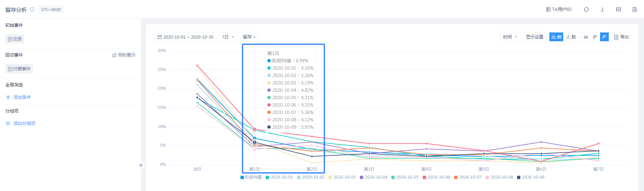The height and width of the screenshot is (191, 644).
Task: Toggle display to 人数 mode
Action: point(571,37)
